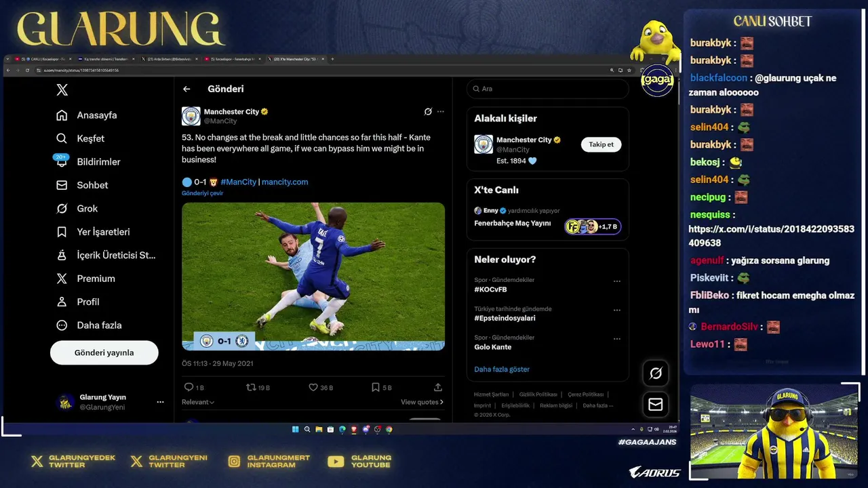Image resolution: width=868 pixels, height=488 pixels.
Task: Open İçerik Üreticisi Stüdyosu
Action: tap(106, 256)
